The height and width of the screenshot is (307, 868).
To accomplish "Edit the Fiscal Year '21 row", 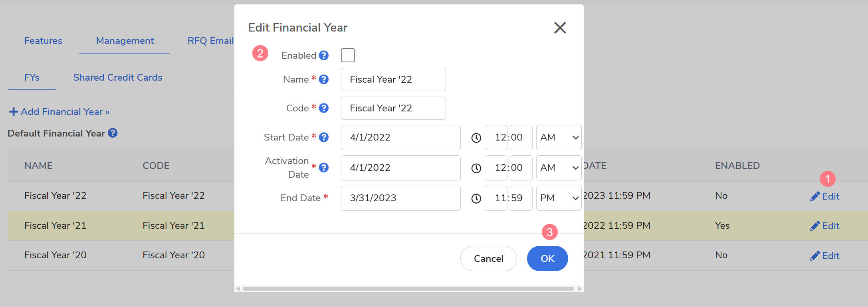I will 825,226.
